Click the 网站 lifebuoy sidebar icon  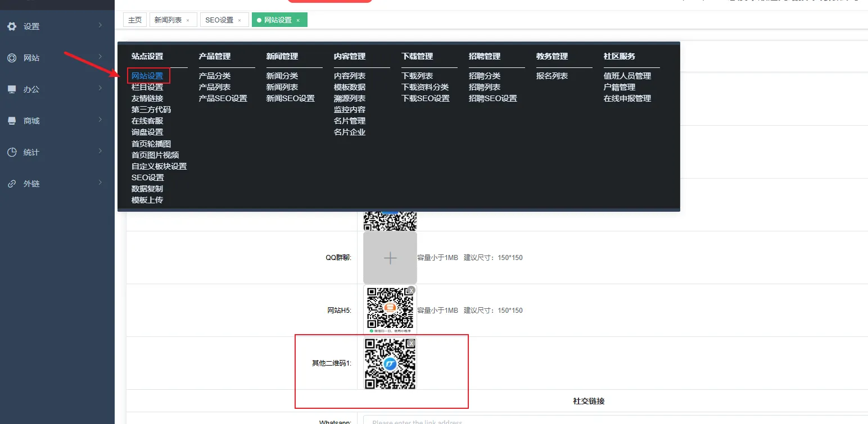click(11, 58)
